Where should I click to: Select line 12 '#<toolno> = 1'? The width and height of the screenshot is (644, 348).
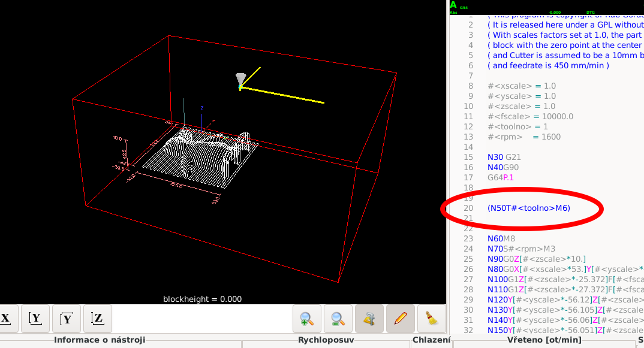click(517, 127)
